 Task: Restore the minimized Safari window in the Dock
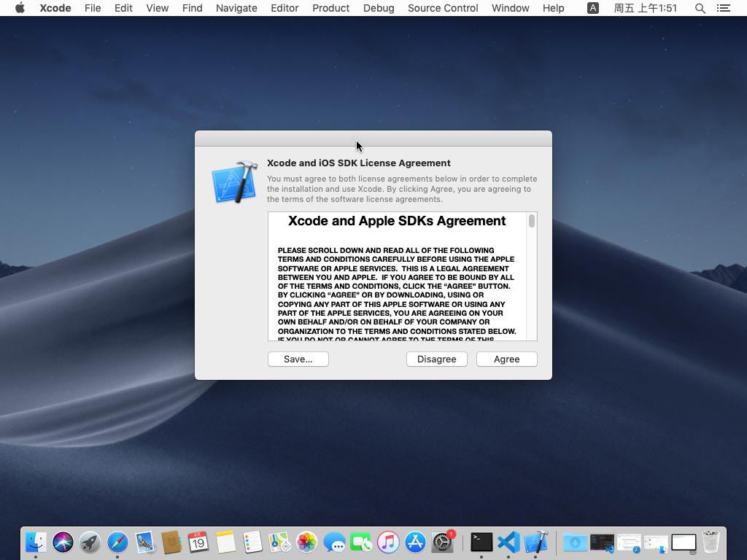click(x=630, y=542)
